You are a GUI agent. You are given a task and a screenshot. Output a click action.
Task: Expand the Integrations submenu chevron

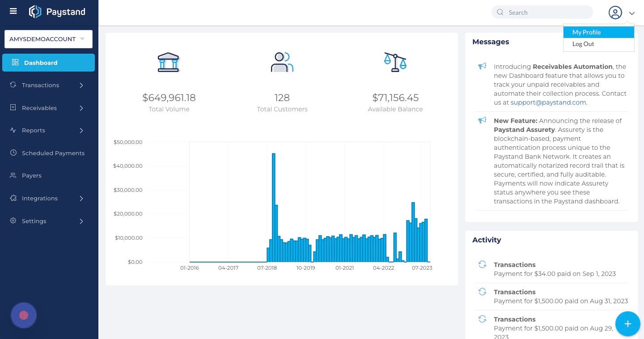[81, 198]
